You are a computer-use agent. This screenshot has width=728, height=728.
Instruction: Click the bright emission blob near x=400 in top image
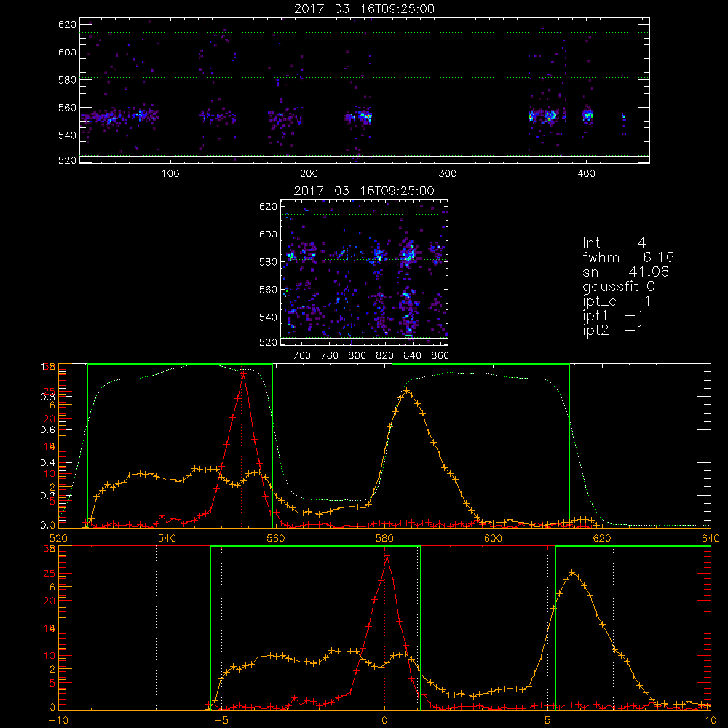pyautogui.click(x=587, y=115)
